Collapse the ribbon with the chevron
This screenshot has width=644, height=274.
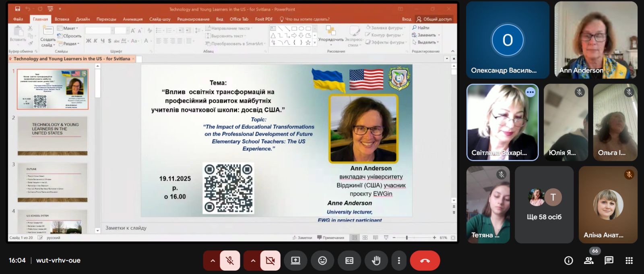pos(453,51)
